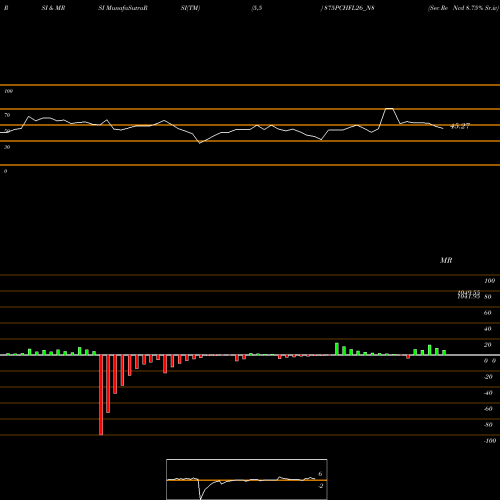
Task: Click the RSI line peak touching 70
Action: (x=389, y=109)
